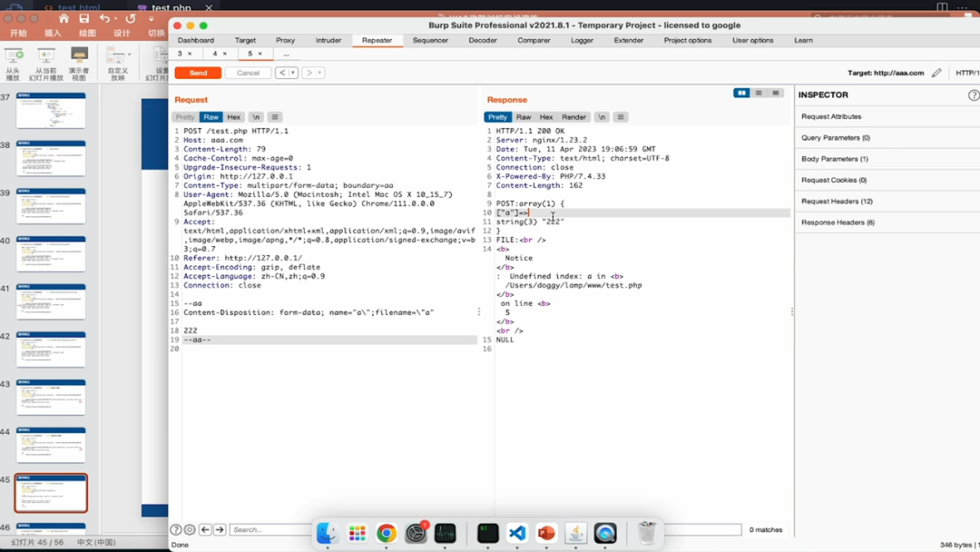
Task: Click PowerPoint home icon in title bar
Action: point(64,19)
